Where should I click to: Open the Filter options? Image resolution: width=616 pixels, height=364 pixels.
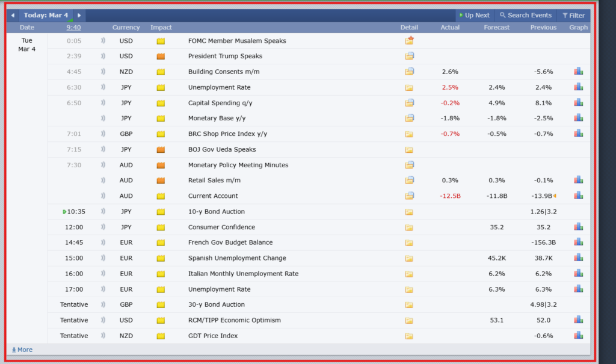(x=573, y=15)
